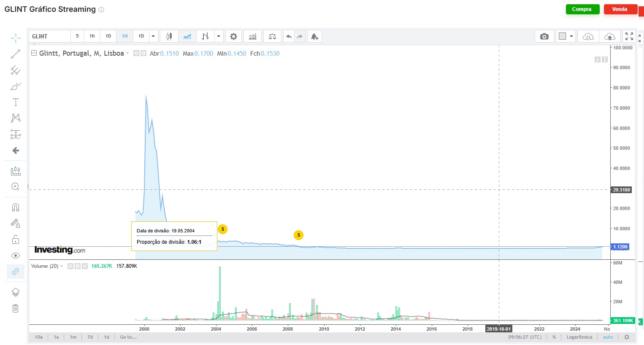Open chart settings gear in toolbar
Image resolution: width=644 pixels, height=345 pixels.
[233, 37]
